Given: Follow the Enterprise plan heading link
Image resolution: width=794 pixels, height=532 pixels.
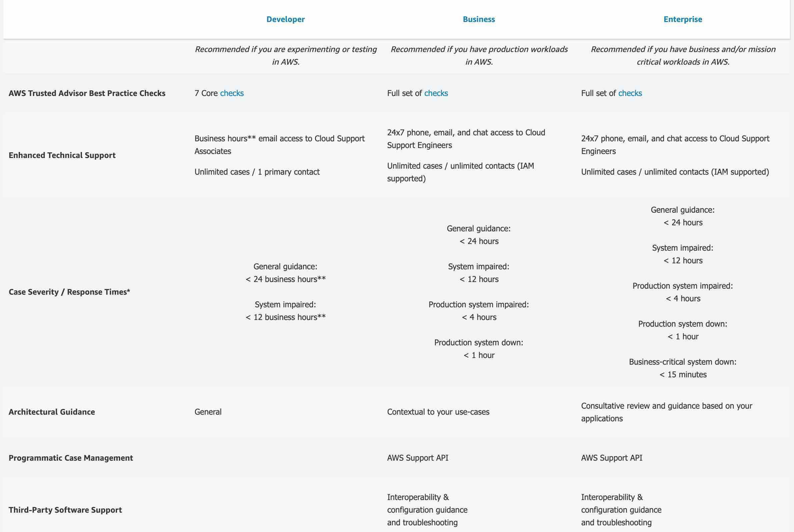Looking at the screenshot, I should (683, 19).
